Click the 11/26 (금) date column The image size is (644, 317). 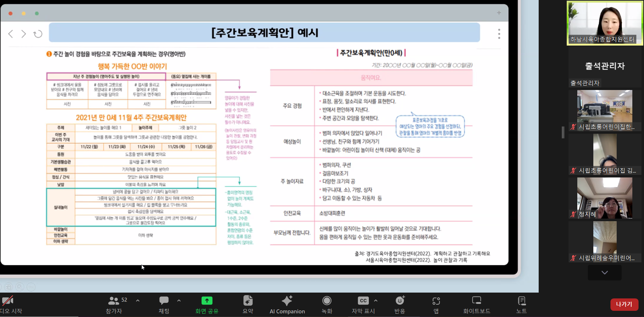(x=204, y=146)
